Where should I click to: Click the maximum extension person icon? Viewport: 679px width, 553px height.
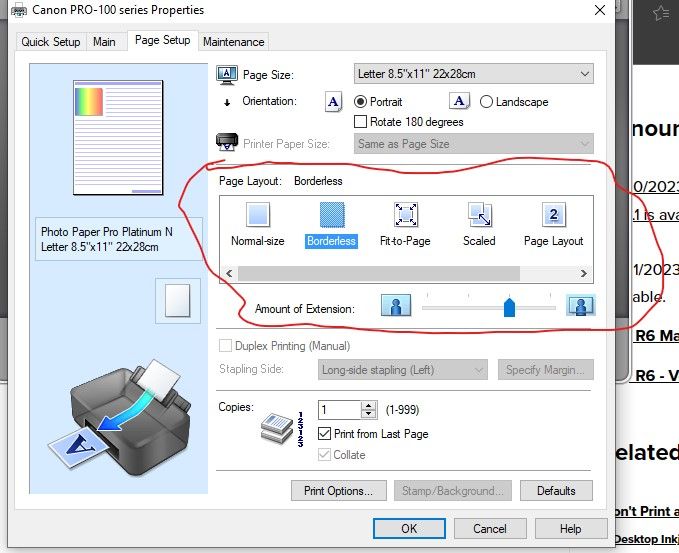(581, 305)
